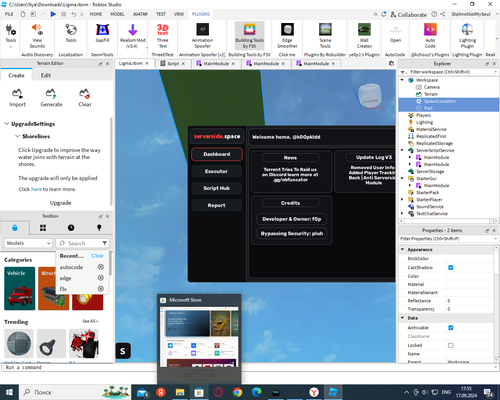Open the Toolbox recent clock tab

point(71,228)
